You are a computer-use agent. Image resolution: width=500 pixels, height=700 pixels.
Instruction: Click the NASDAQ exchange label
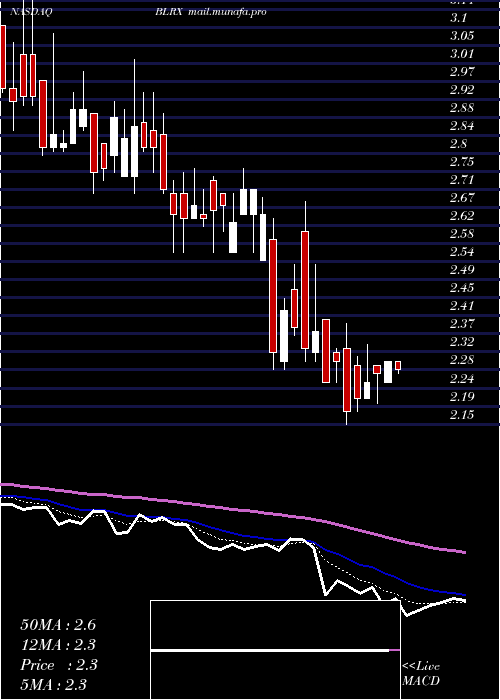coord(31,12)
